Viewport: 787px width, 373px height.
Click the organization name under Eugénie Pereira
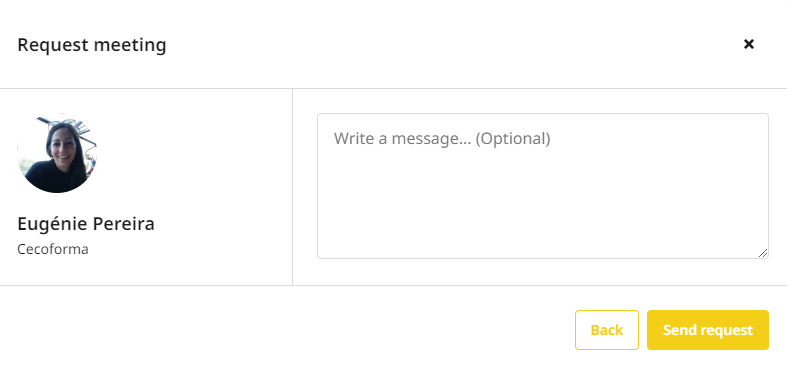53,249
